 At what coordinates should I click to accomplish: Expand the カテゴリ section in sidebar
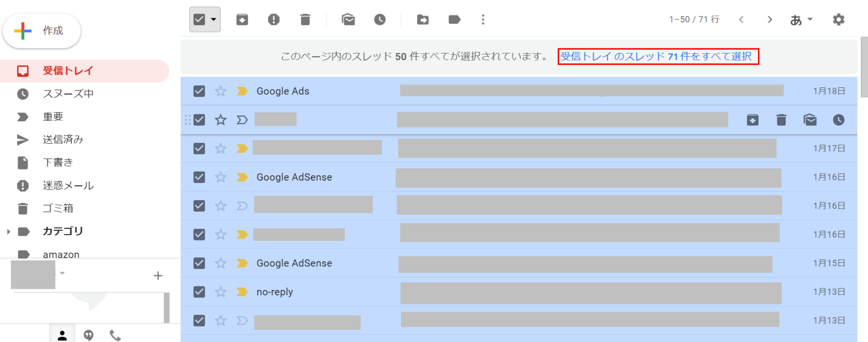8,232
